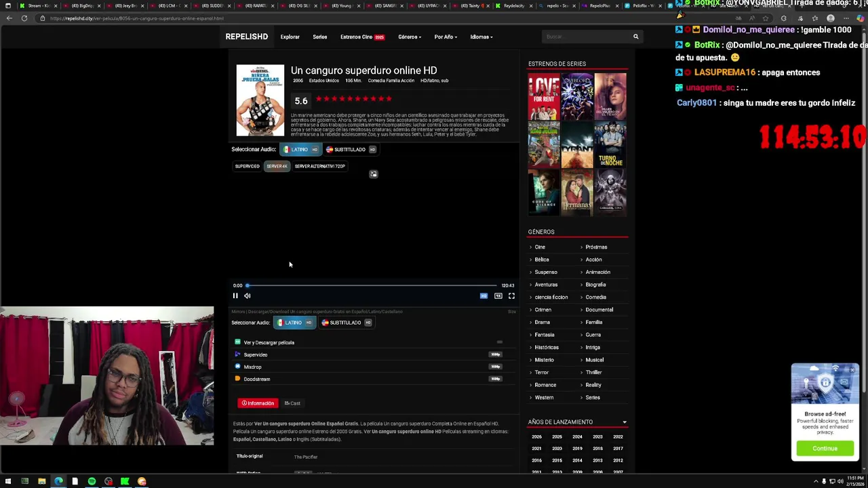Click the Supervideo mirror icon
Viewport: 868px width, 488px height.
pos(237,354)
